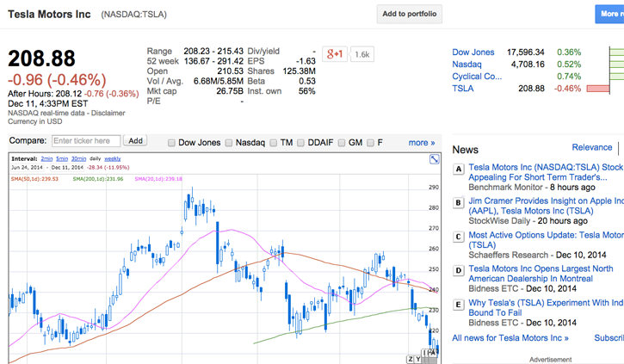
Task: Click the Add ticker button
Action: coord(135,141)
